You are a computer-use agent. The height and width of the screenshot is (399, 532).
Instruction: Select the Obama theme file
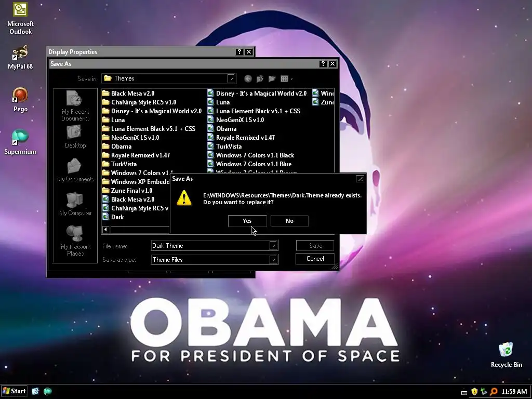(222, 129)
